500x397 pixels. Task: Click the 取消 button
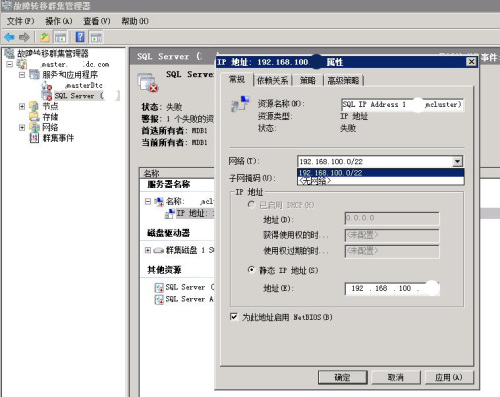point(396,377)
